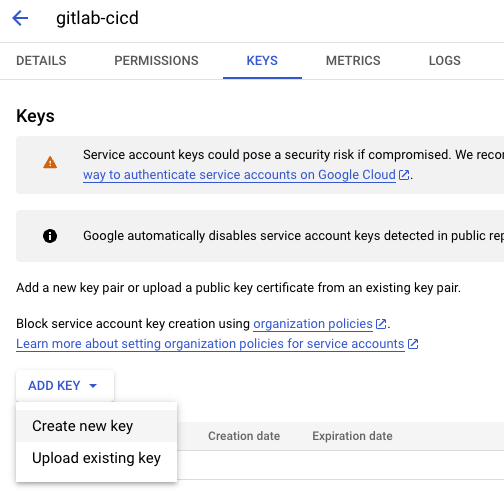Open Learn more about setting organization policies

pos(210,344)
